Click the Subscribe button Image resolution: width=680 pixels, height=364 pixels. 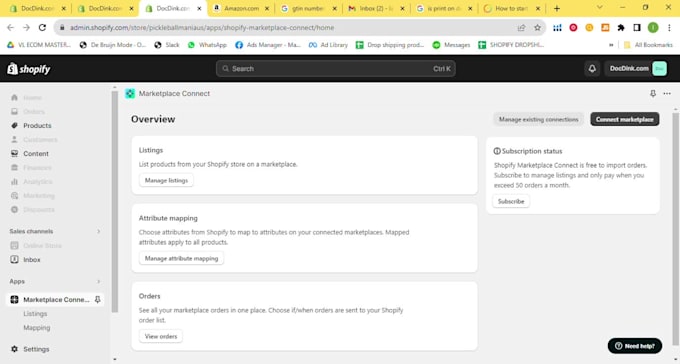tap(511, 201)
